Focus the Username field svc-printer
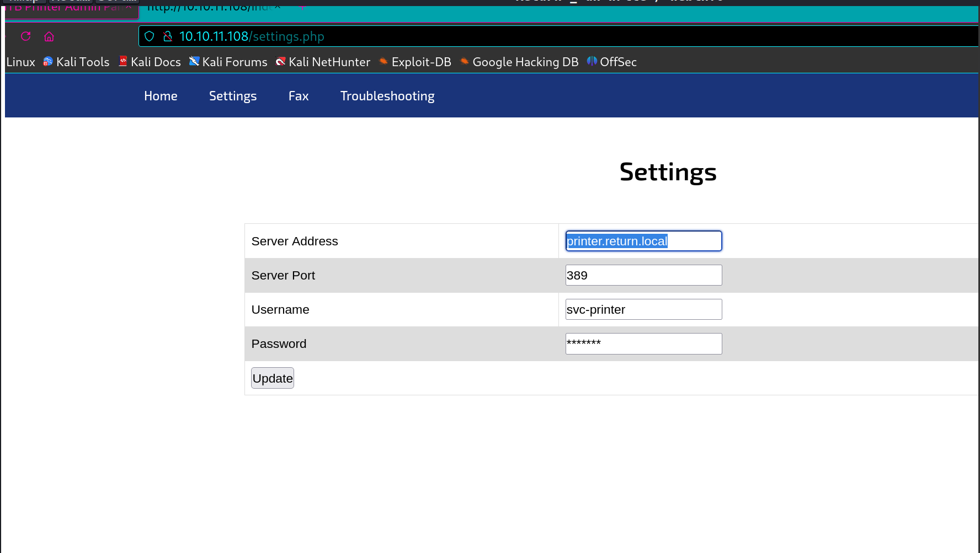980x553 pixels. click(643, 309)
